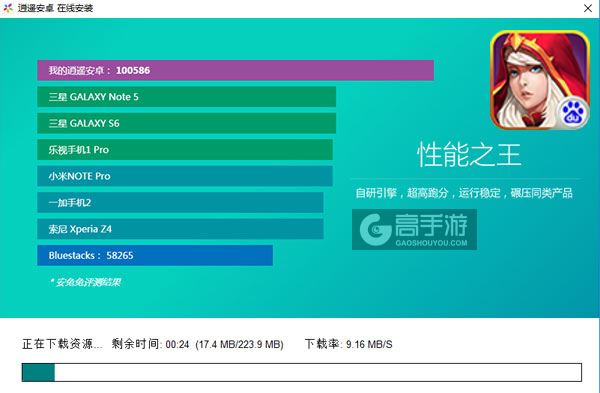Click the 自研引擎 超高跑分 description line

[x=464, y=193]
